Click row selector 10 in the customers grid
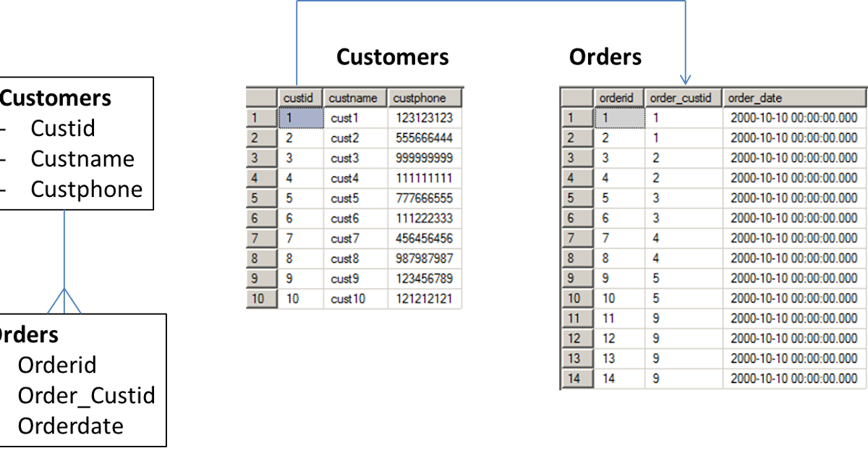The image size is (868, 456). coord(260,297)
